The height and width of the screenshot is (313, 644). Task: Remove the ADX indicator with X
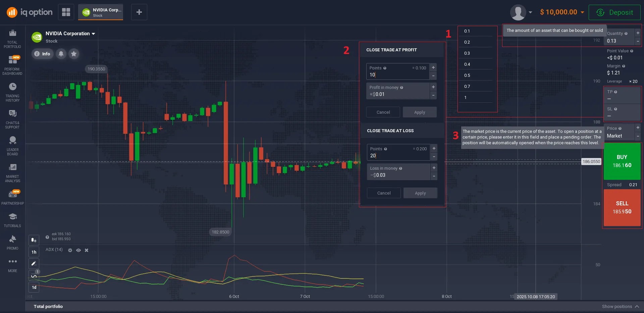click(x=87, y=250)
